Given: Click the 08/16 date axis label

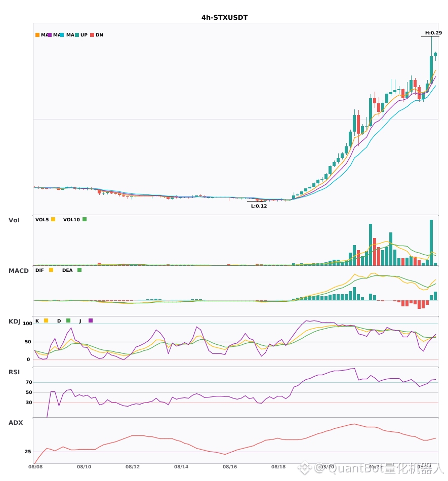Looking at the screenshot, I should [x=230, y=467].
